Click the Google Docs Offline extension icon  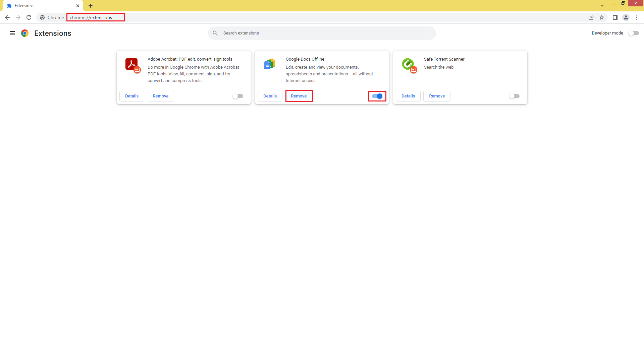point(269,64)
